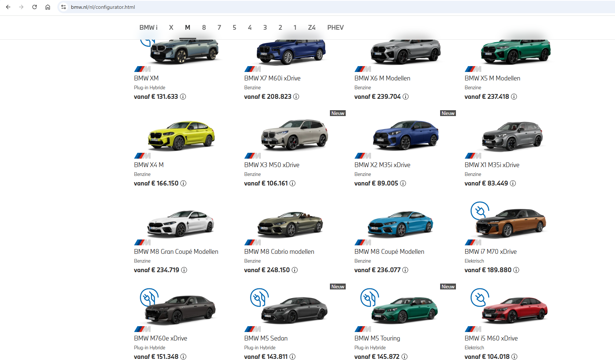
Task: Select the red BMW i5 M60 car image
Action: point(515,310)
